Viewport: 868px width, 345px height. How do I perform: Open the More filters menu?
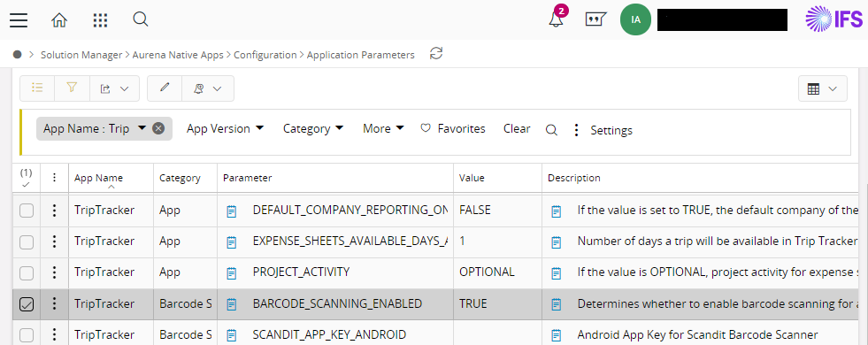[383, 128]
